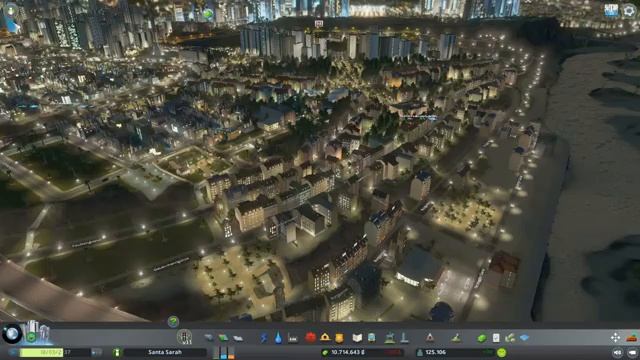Open the Roads build menu
640x360 pixels.
pos(209,338)
